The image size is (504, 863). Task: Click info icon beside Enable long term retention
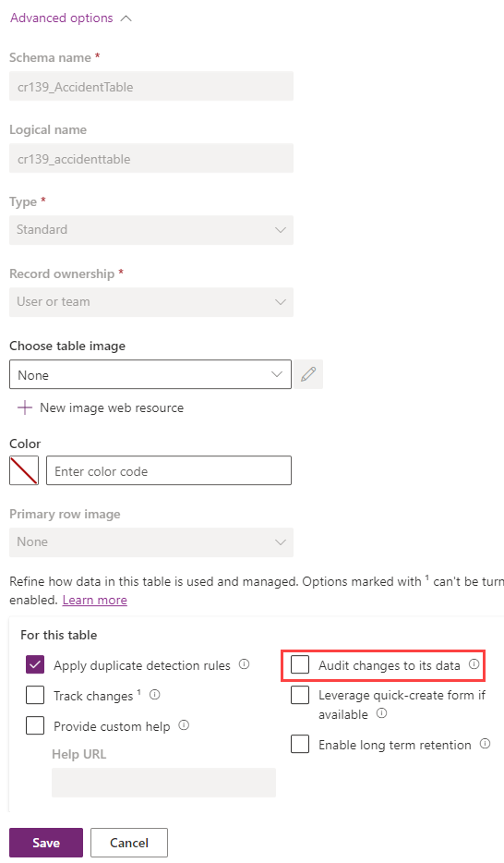(x=485, y=744)
